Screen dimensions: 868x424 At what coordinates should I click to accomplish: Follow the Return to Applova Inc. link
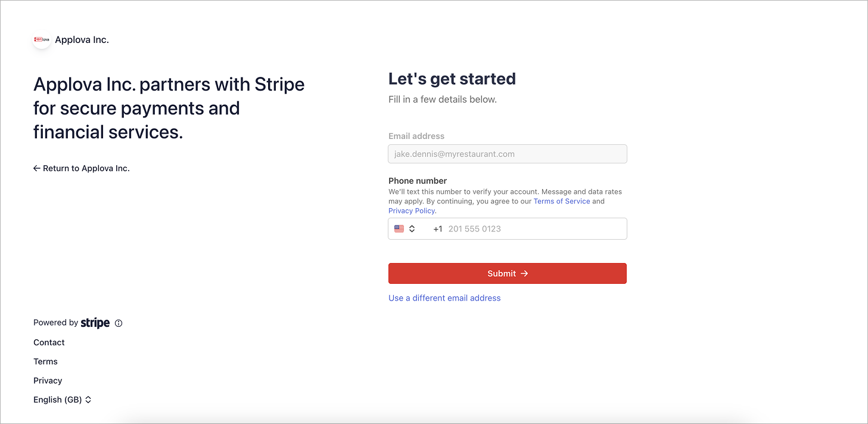[x=82, y=168]
